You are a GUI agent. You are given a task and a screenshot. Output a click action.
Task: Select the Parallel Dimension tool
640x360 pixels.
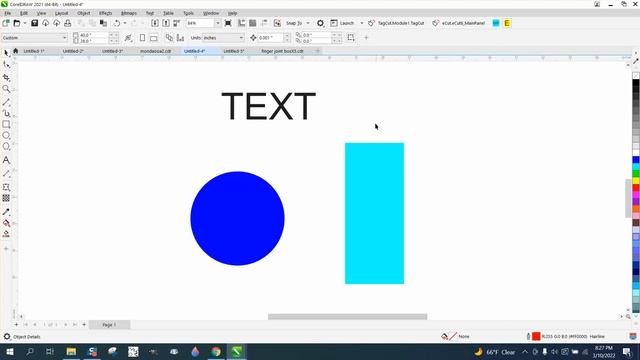click(x=6, y=173)
